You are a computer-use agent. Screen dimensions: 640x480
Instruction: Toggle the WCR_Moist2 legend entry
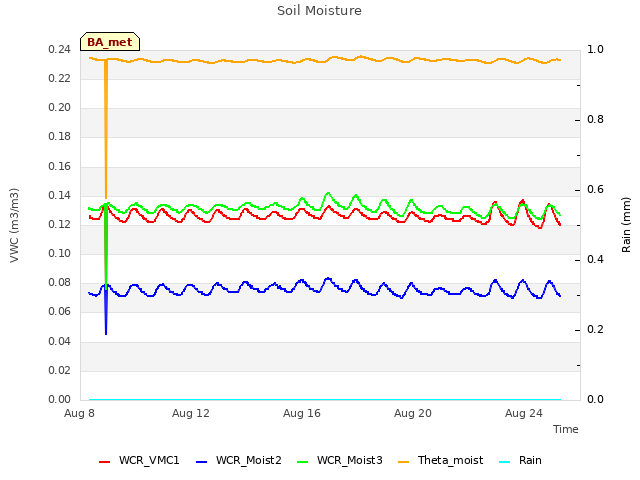(x=238, y=460)
